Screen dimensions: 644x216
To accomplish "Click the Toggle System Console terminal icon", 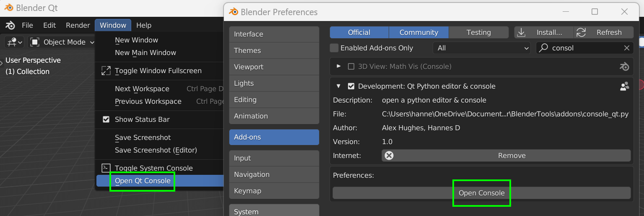I will tap(106, 168).
